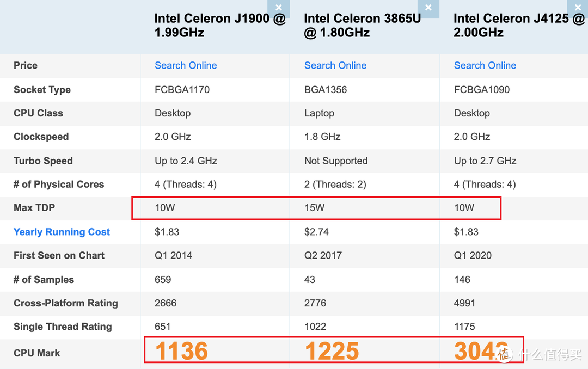Close the Intel Celeron J4125 column
The height and width of the screenshot is (369, 588).
(x=578, y=8)
